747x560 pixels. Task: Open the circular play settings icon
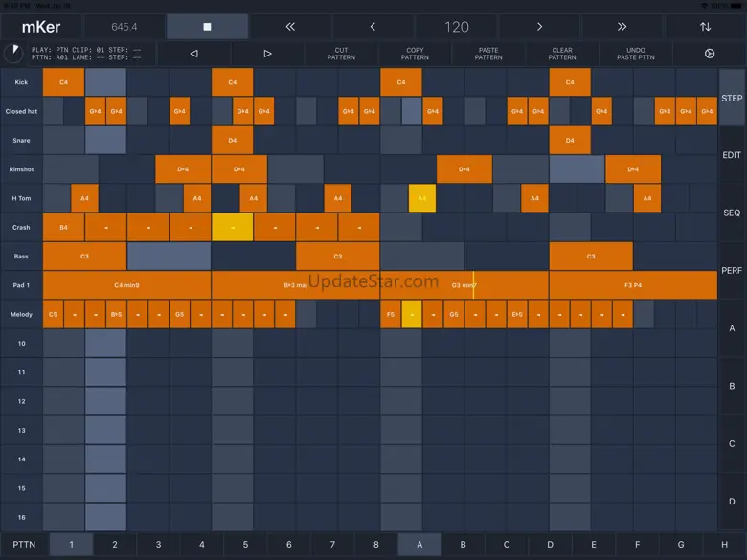pyautogui.click(x=710, y=54)
